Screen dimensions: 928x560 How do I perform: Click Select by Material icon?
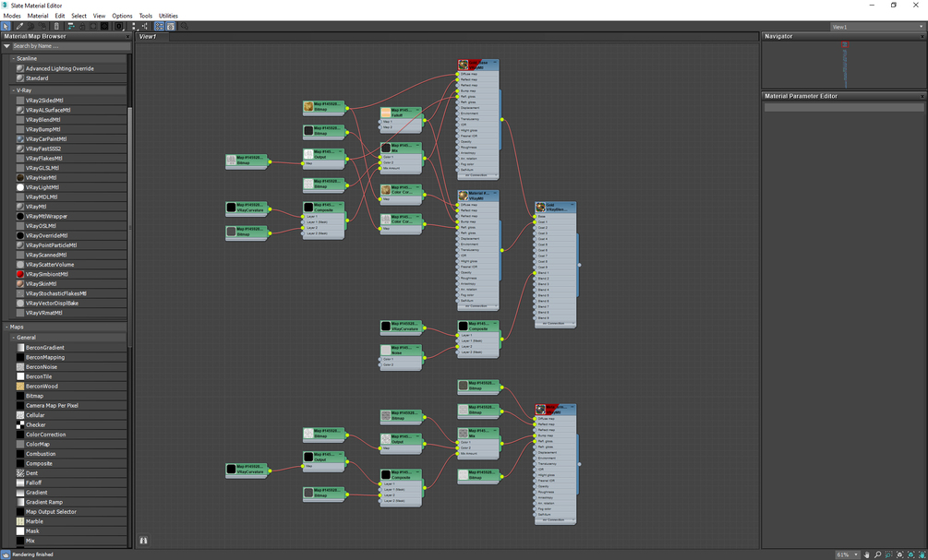coord(184,27)
